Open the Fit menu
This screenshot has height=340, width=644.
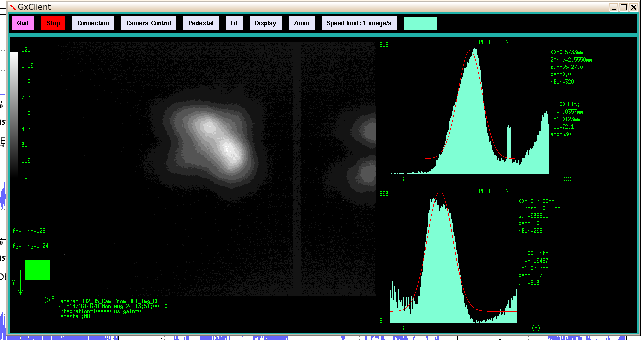(234, 23)
